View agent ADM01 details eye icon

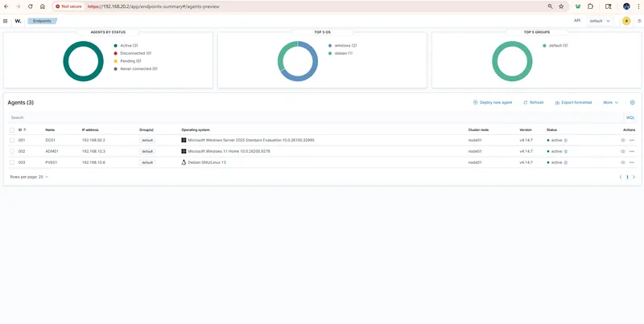pos(622,151)
